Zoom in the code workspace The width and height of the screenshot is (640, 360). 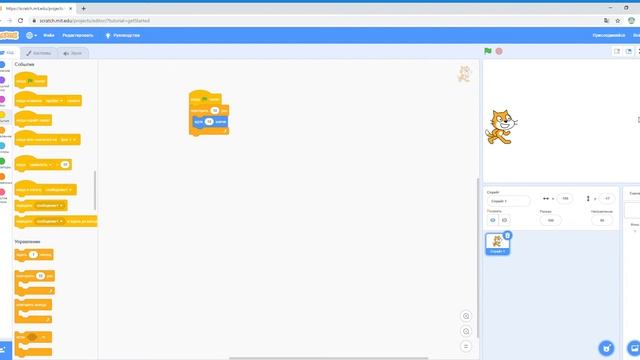(466, 316)
